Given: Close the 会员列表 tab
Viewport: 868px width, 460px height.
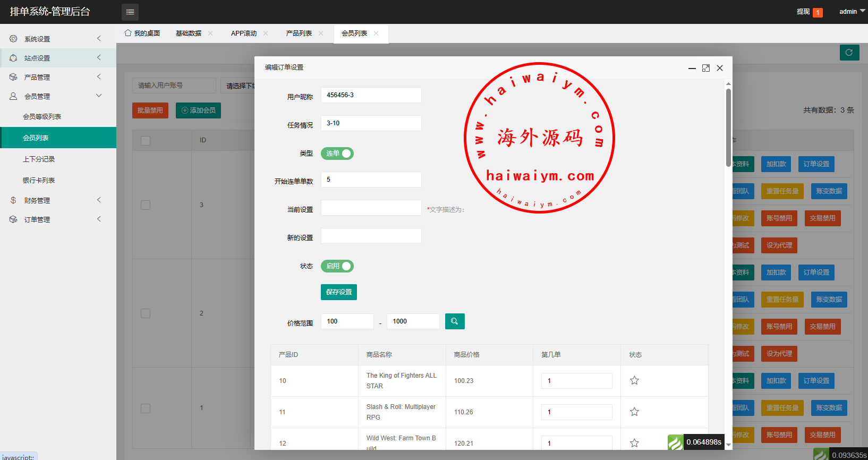Looking at the screenshot, I should click(x=376, y=33).
